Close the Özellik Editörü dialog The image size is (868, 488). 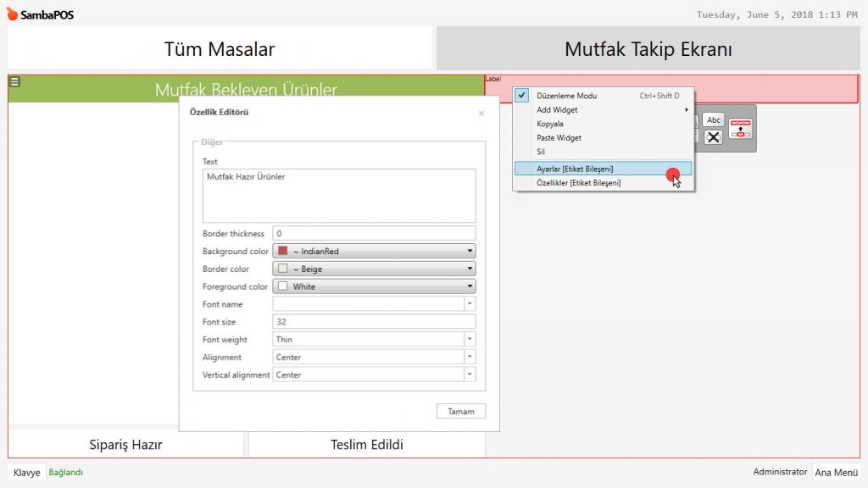pyautogui.click(x=481, y=113)
